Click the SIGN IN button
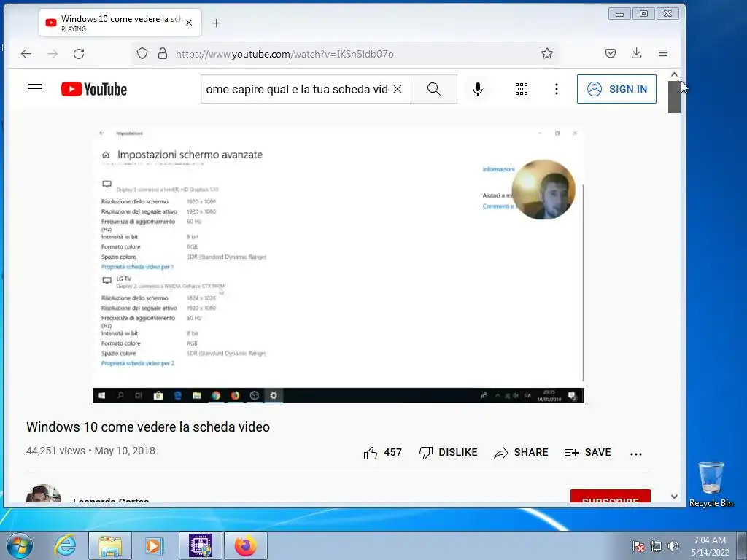This screenshot has height=560, width=747. tap(616, 89)
